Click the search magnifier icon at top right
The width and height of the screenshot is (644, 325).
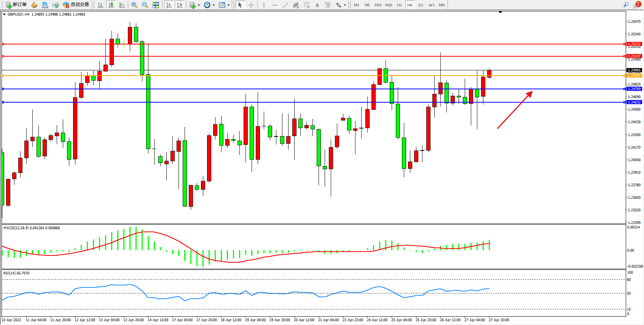tap(626, 5)
